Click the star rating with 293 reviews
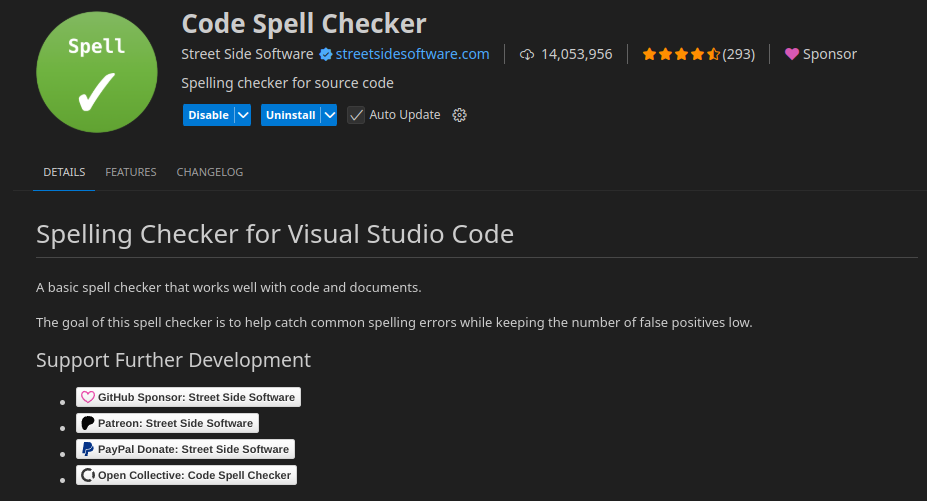927x501 pixels. (697, 54)
